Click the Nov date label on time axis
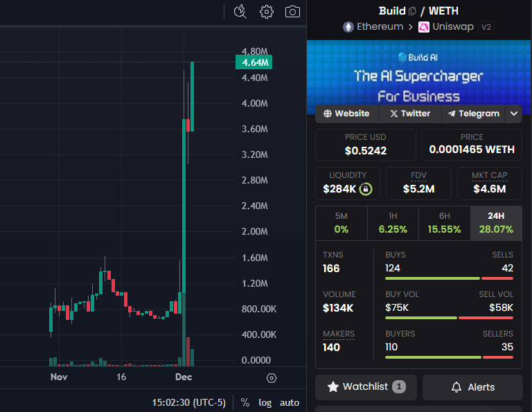532x412 pixels. tap(59, 377)
